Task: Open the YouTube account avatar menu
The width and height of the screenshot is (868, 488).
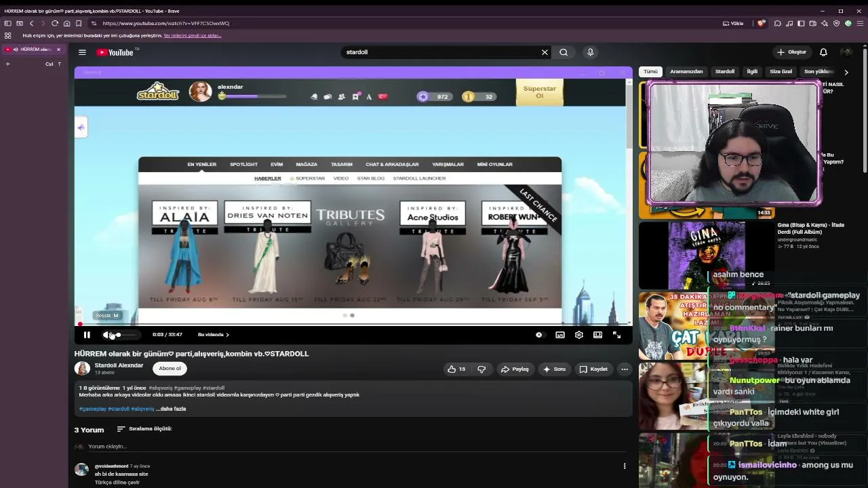Action: [x=846, y=52]
